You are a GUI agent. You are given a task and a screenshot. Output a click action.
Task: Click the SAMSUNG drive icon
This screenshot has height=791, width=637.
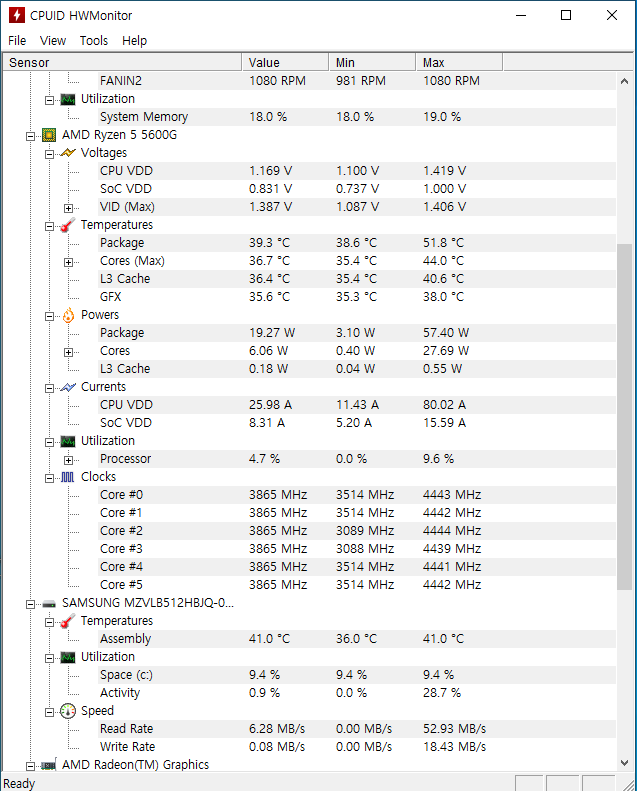[49, 603]
